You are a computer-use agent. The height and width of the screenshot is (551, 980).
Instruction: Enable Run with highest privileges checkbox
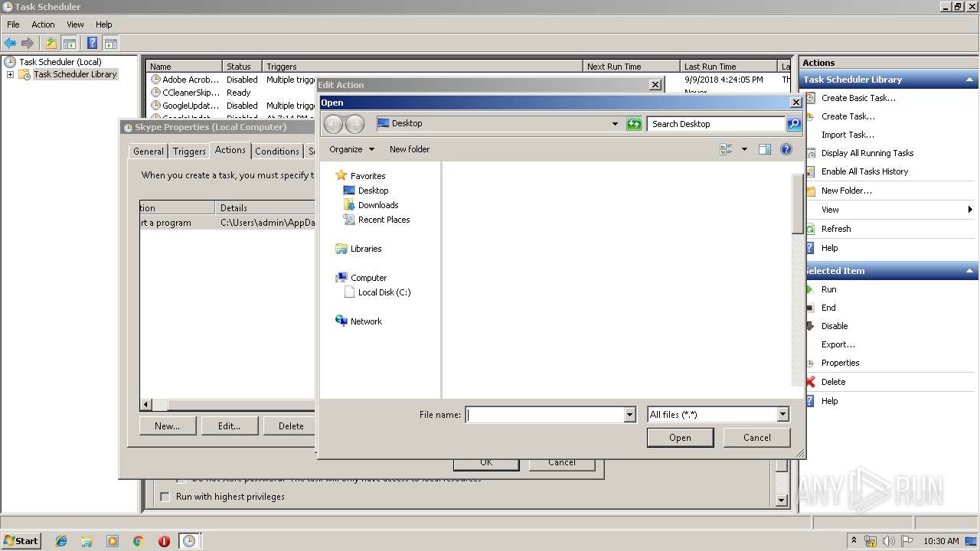165,497
